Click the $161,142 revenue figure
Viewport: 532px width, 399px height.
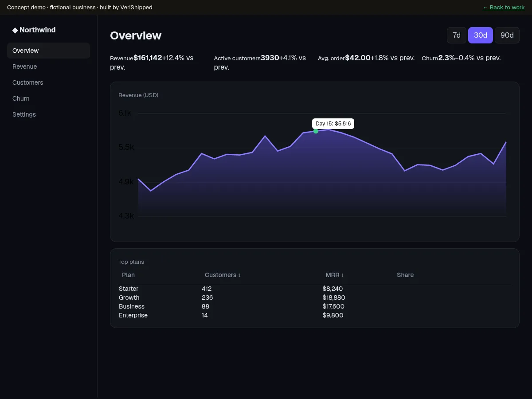[148, 58]
